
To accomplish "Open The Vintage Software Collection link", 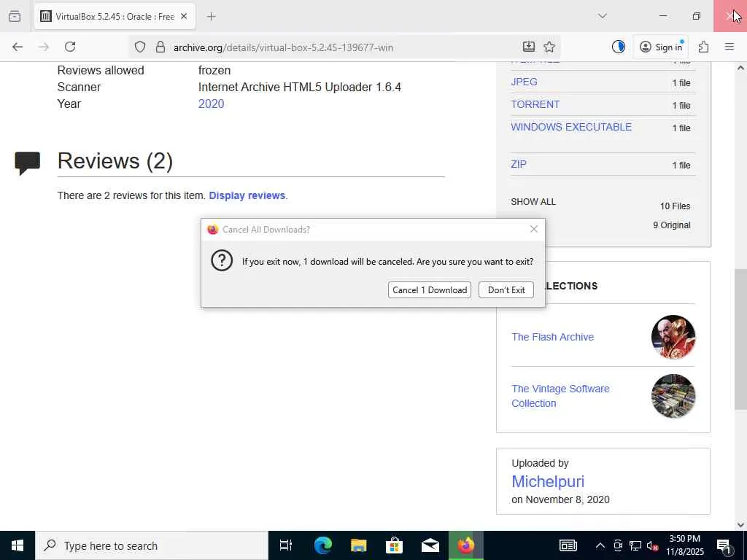I will pos(560,396).
